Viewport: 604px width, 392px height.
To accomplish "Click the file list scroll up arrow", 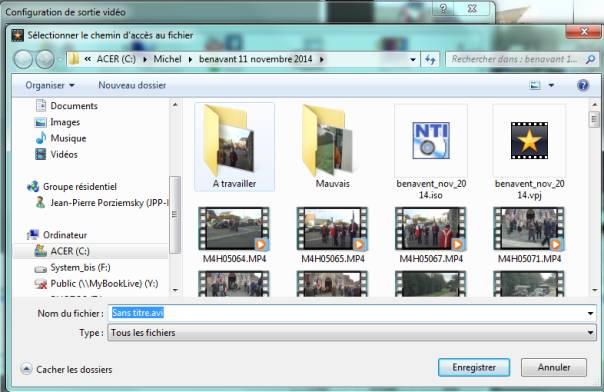I will 594,104.
